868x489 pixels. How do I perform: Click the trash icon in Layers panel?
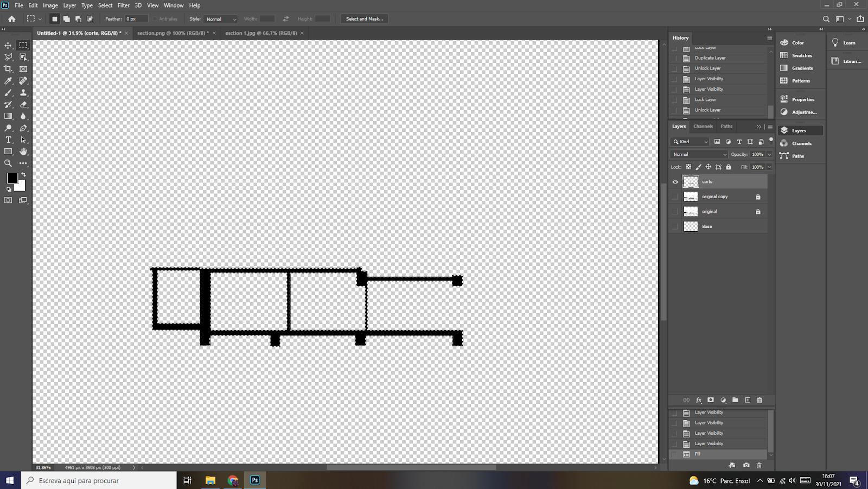pyautogui.click(x=759, y=400)
